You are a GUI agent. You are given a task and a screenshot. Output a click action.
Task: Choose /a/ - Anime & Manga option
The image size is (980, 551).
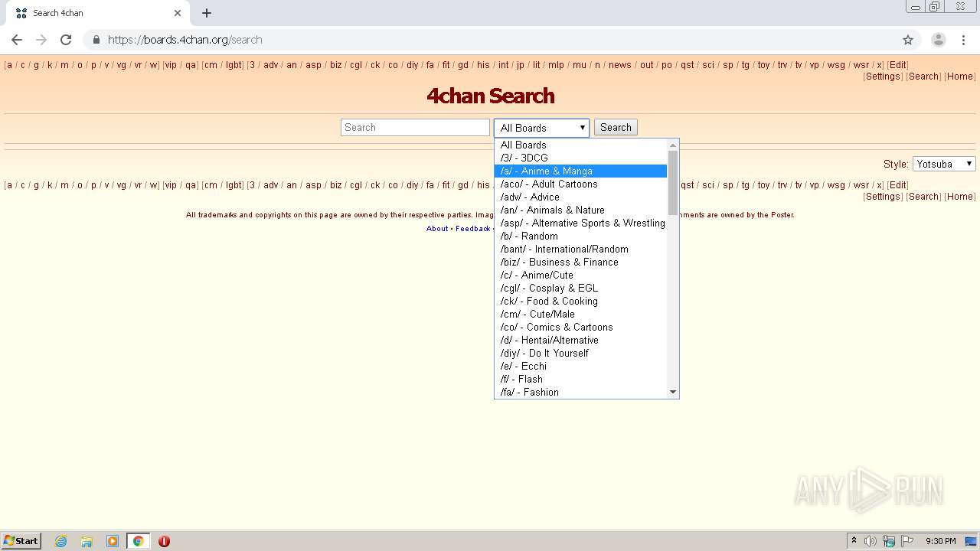(580, 171)
